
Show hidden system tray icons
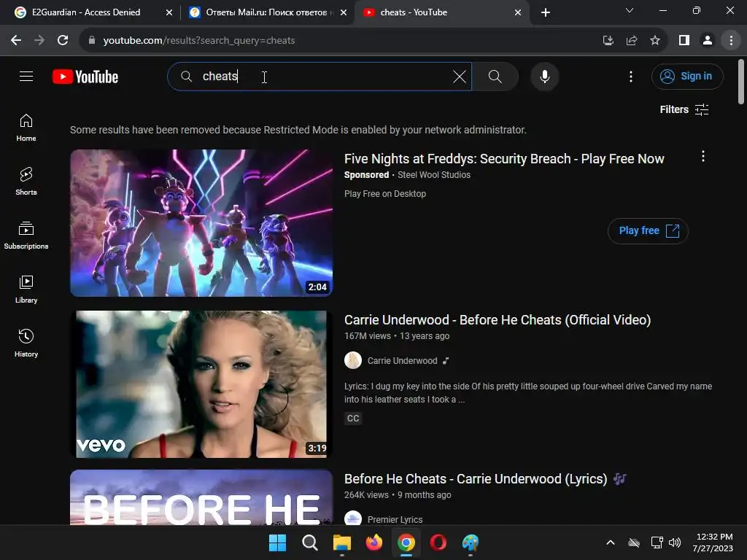[x=611, y=542]
